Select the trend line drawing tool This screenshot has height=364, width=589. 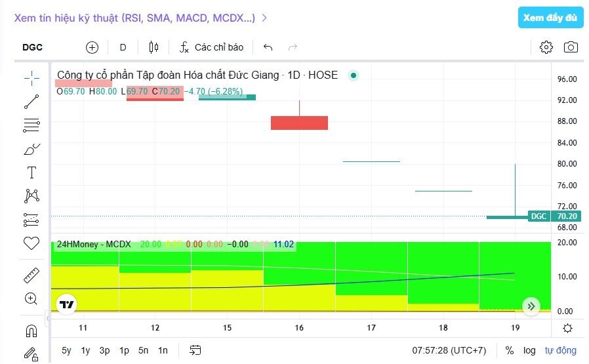(31, 102)
